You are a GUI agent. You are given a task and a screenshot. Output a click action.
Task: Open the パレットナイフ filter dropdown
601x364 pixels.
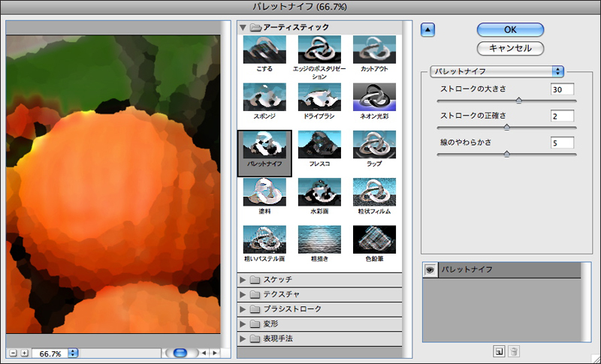[x=497, y=71]
